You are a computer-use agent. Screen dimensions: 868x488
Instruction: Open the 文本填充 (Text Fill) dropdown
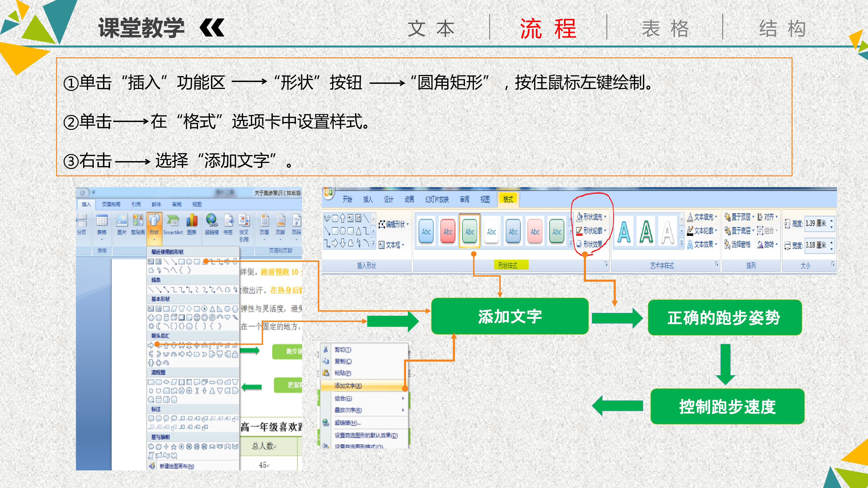point(702,217)
